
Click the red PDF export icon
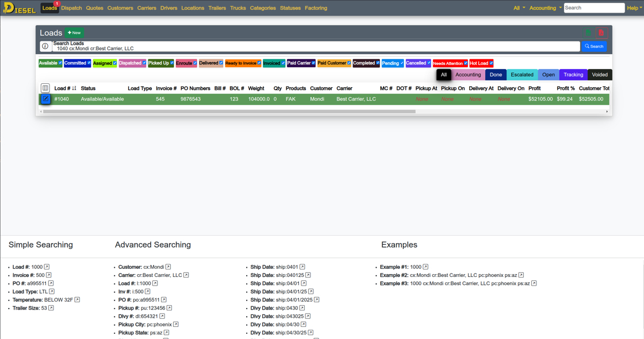pyautogui.click(x=601, y=33)
